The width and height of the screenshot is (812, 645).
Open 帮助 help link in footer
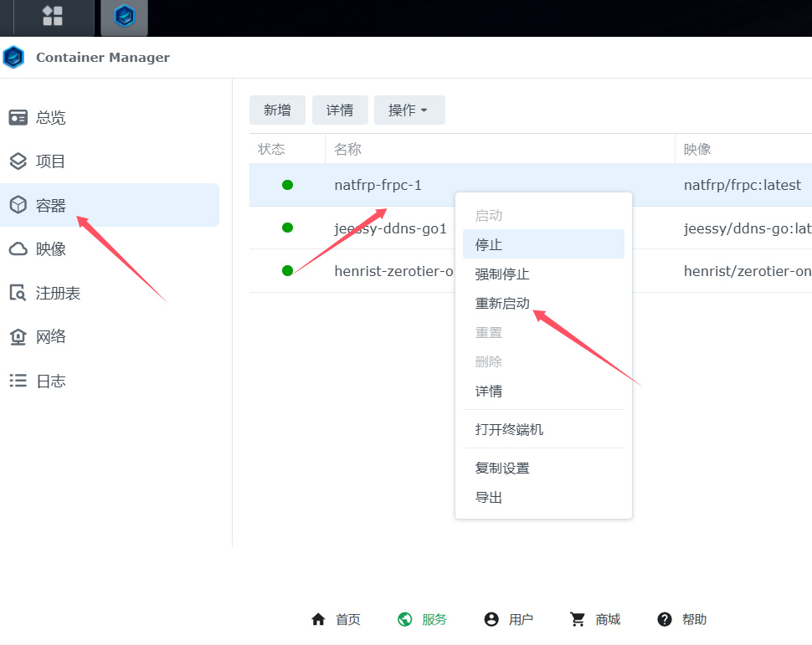tap(682, 620)
